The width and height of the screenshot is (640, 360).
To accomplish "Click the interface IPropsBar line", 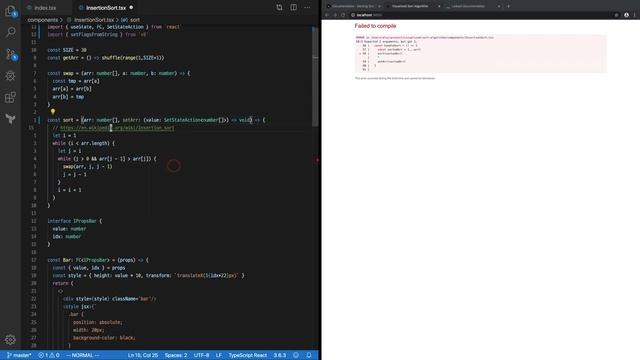I will coord(75,221).
